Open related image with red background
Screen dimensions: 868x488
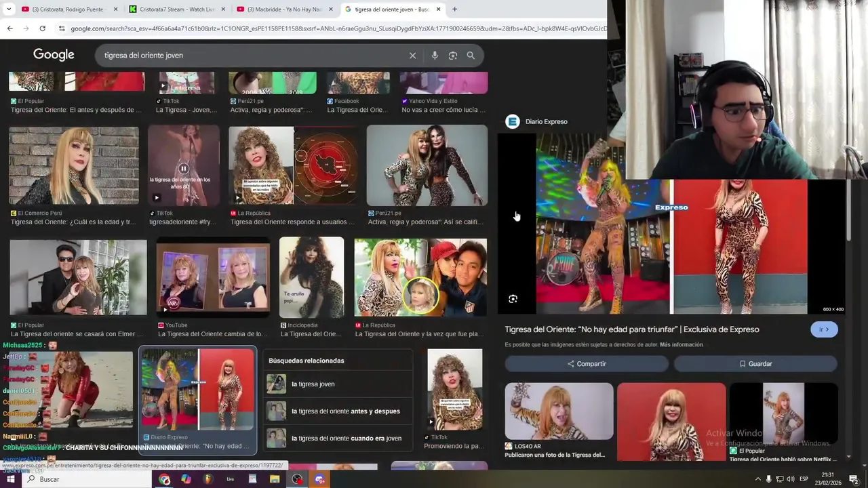(671, 422)
